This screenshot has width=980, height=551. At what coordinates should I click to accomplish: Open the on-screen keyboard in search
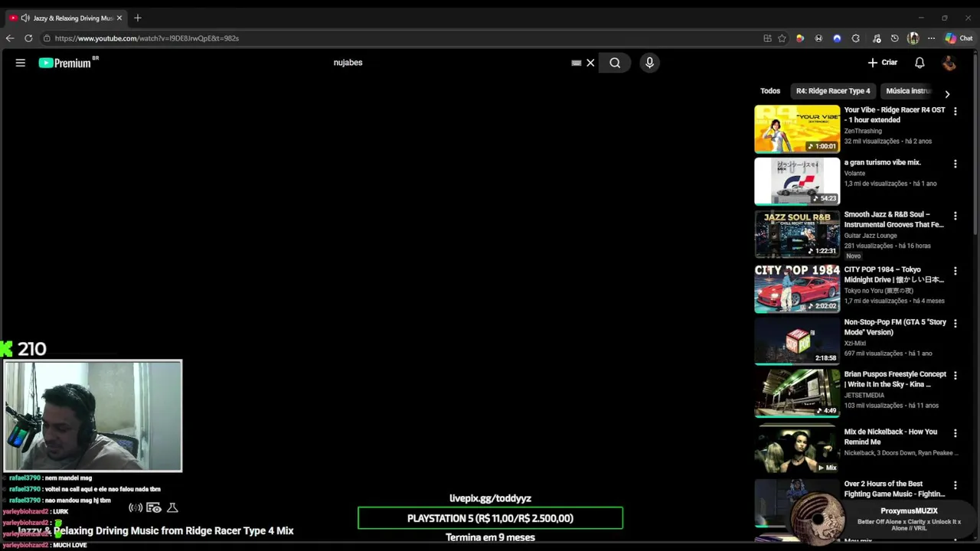point(577,63)
